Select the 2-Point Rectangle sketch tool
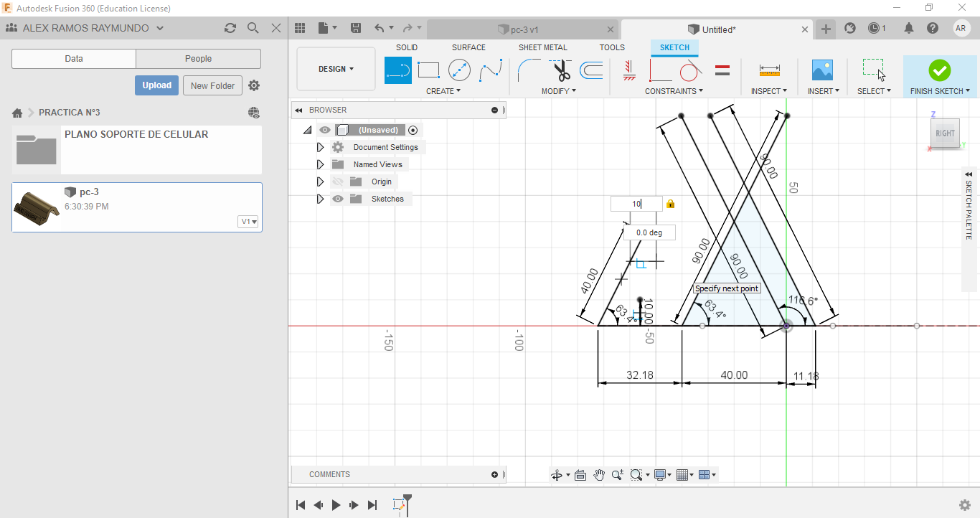 (x=428, y=70)
